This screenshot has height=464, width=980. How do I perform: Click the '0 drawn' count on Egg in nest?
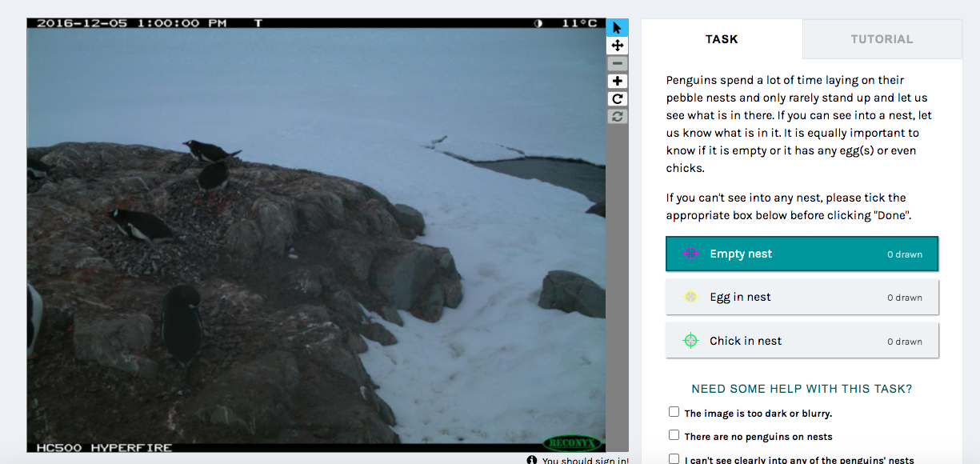pyautogui.click(x=905, y=298)
